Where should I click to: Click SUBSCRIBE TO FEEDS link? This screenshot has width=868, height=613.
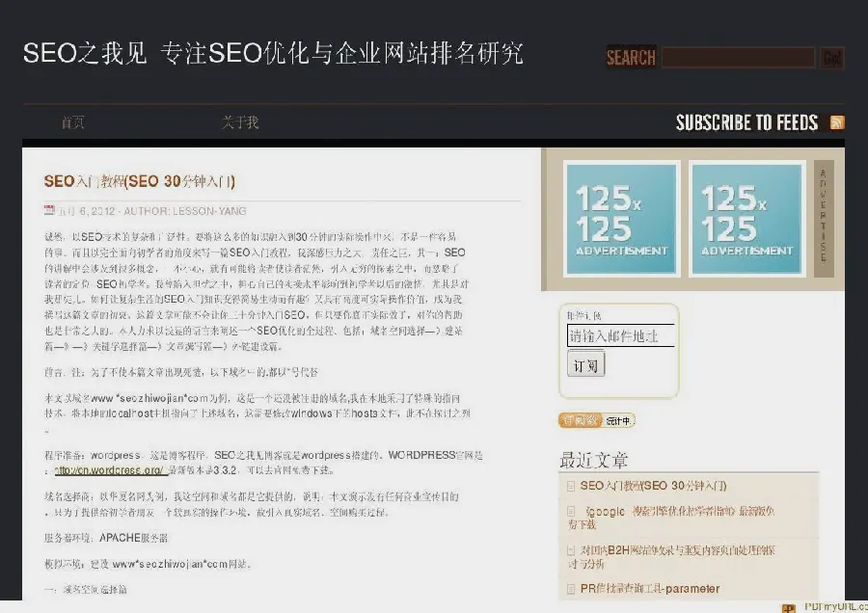[746, 122]
